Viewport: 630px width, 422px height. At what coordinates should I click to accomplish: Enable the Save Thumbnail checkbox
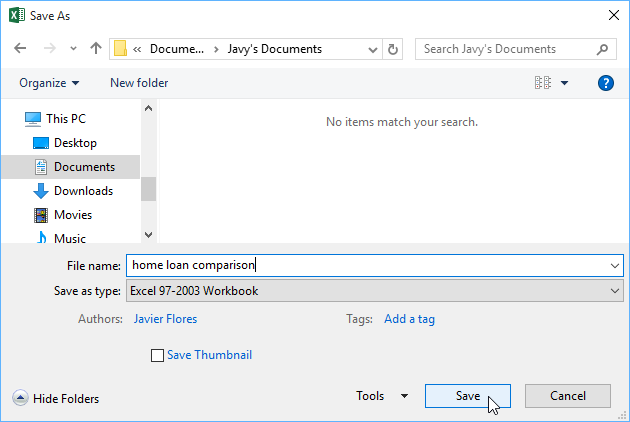[x=157, y=355]
